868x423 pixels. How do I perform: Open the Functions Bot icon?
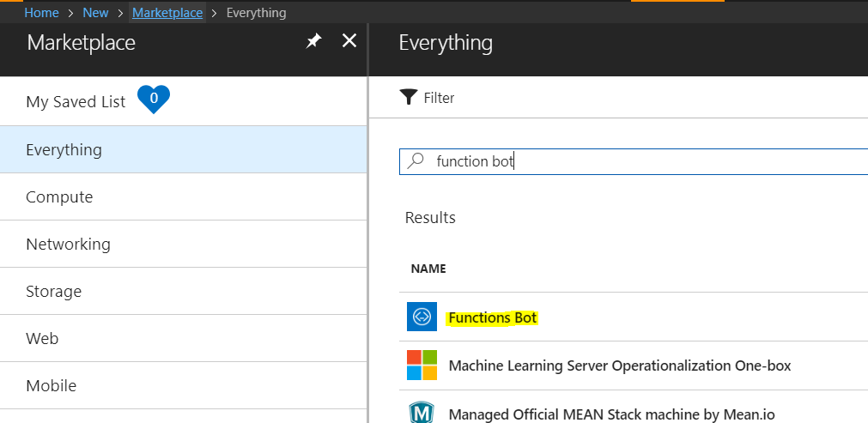[x=422, y=317]
